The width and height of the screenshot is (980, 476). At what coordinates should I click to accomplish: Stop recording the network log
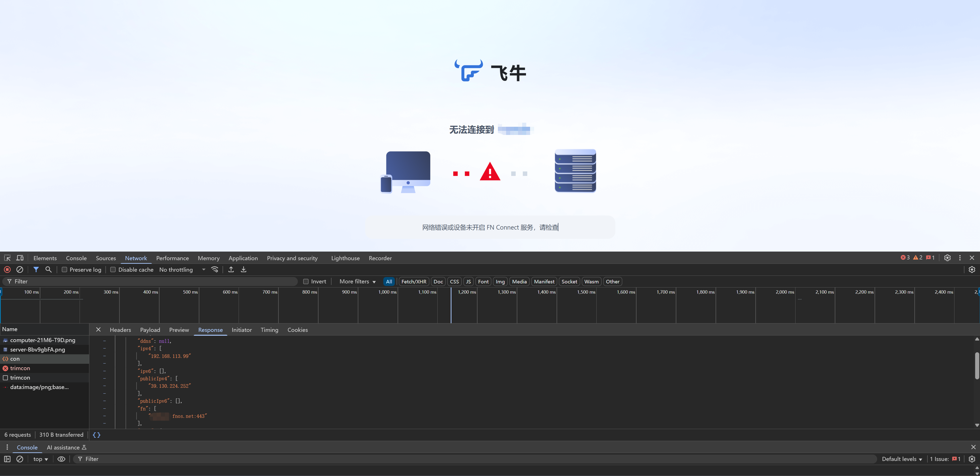pyautogui.click(x=7, y=270)
